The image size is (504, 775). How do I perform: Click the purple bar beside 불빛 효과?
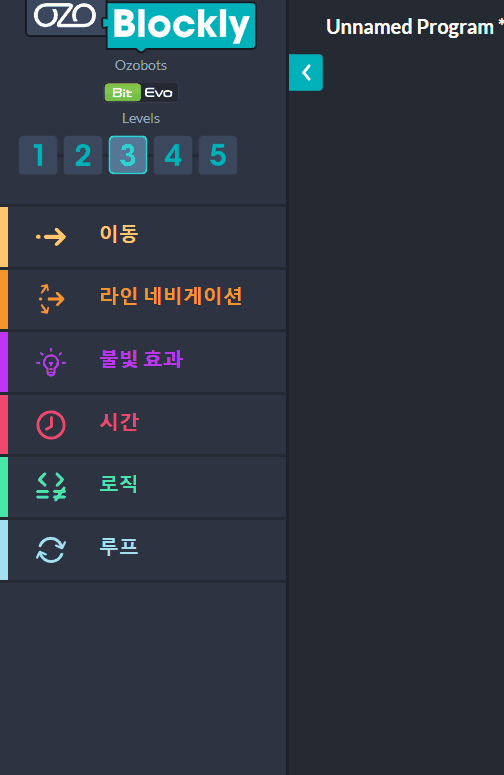(x=4, y=362)
